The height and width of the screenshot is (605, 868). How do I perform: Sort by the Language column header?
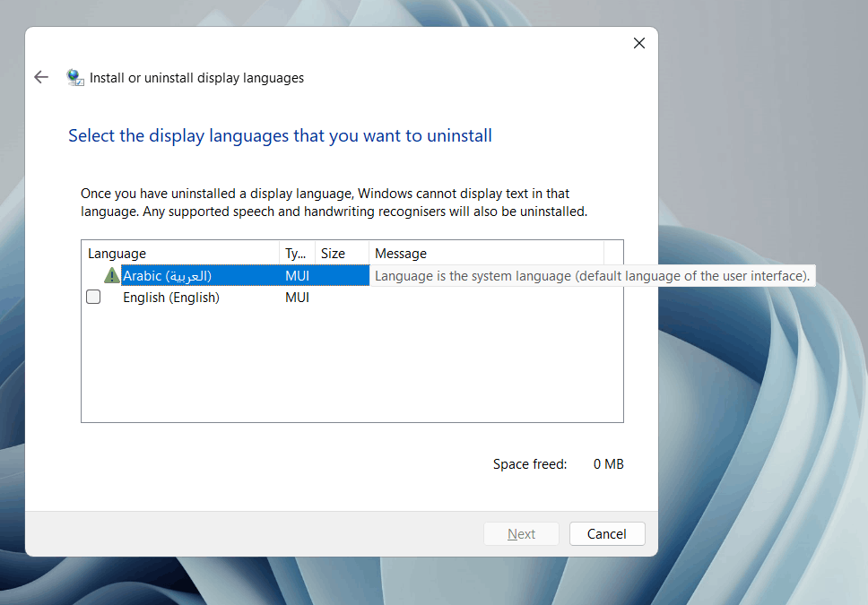tap(180, 253)
